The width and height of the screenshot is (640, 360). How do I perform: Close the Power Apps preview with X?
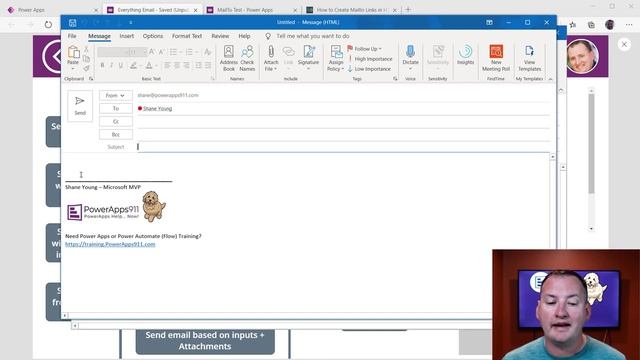point(624,44)
